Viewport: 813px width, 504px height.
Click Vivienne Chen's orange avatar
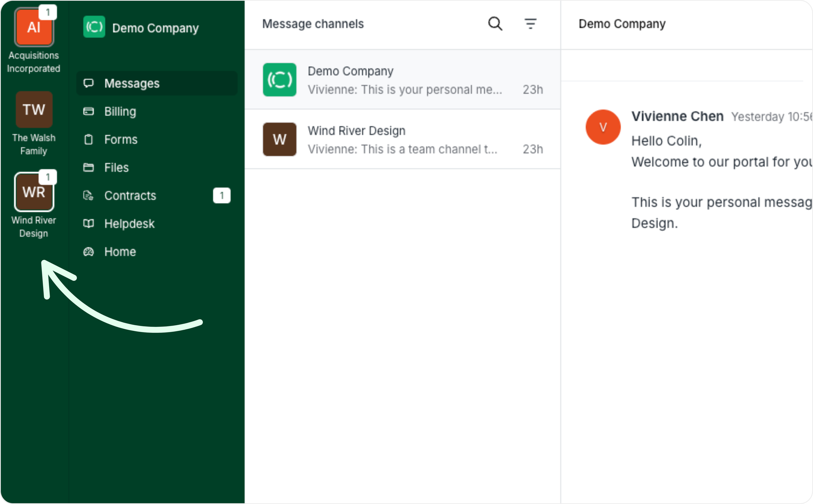coord(603,127)
